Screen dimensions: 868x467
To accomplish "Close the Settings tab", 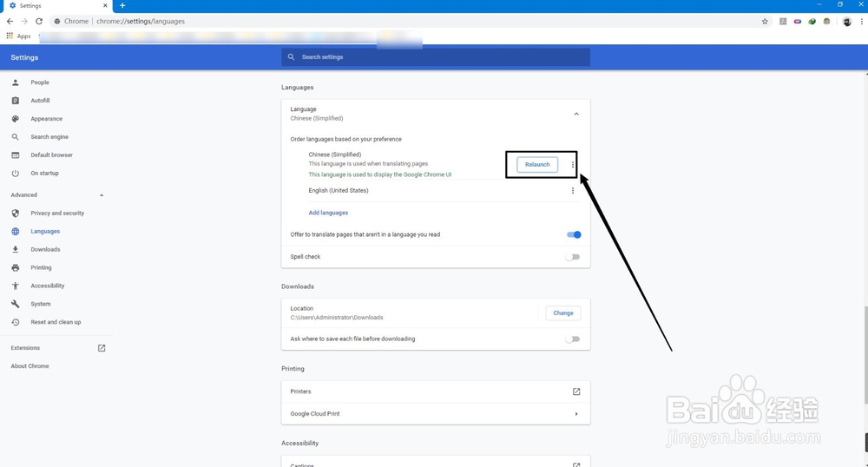I will click(x=105, y=5).
